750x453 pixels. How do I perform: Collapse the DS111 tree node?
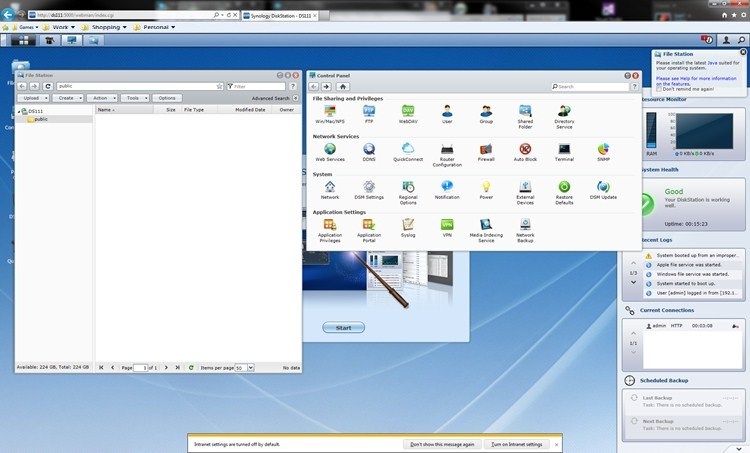(19, 111)
